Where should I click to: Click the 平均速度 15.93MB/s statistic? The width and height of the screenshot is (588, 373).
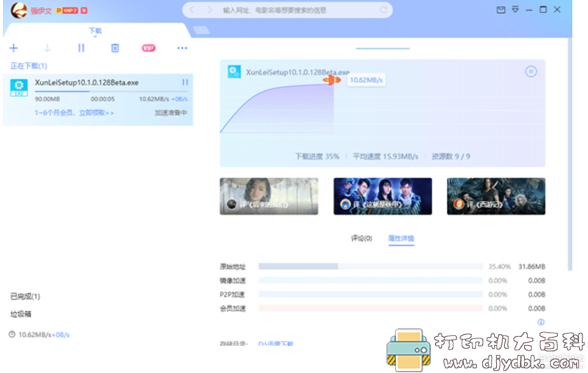point(385,156)
